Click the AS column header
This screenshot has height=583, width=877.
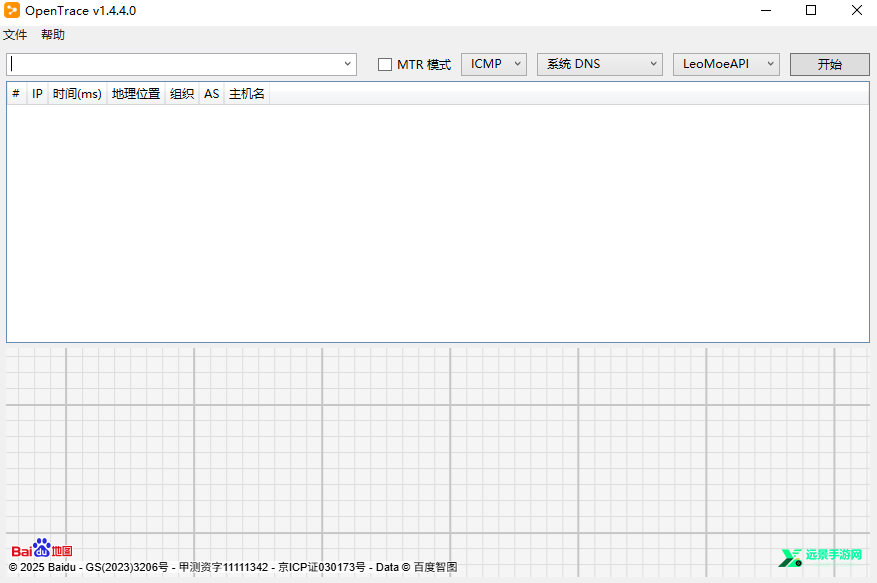(x=211, y=93)
